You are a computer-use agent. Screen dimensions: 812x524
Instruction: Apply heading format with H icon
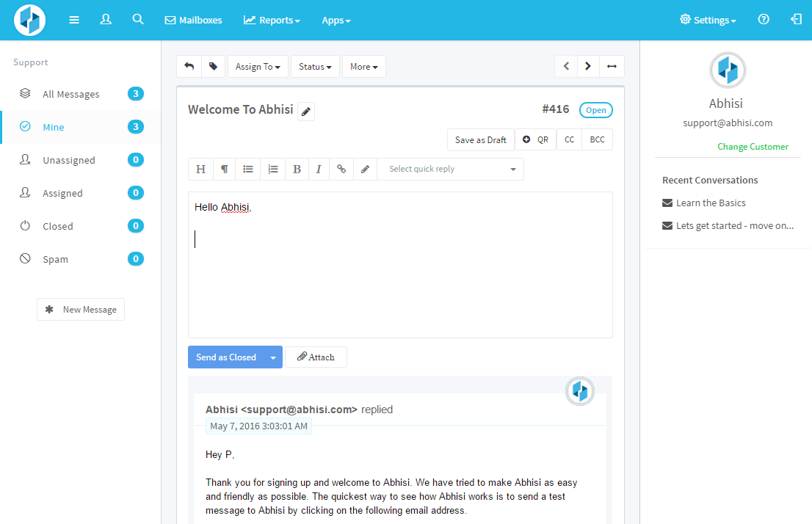click(x=201, y=170)
